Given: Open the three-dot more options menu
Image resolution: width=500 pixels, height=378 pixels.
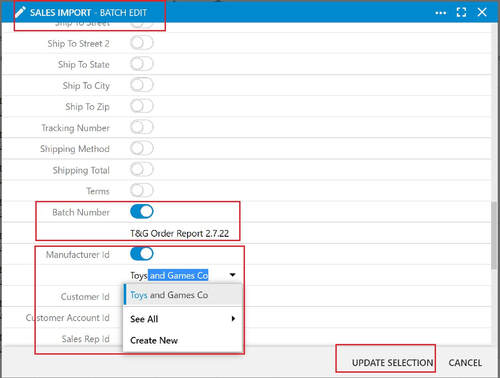Looking at the screenshot, I should (441, 13).
